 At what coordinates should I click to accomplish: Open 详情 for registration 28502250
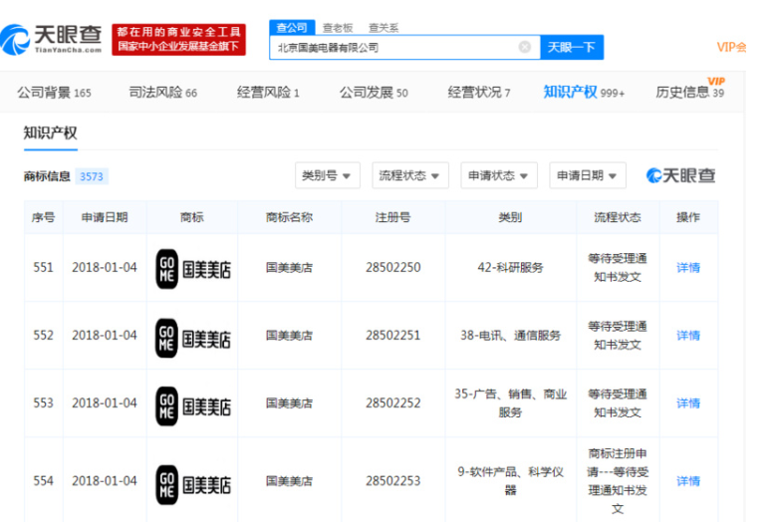point(688,268)
